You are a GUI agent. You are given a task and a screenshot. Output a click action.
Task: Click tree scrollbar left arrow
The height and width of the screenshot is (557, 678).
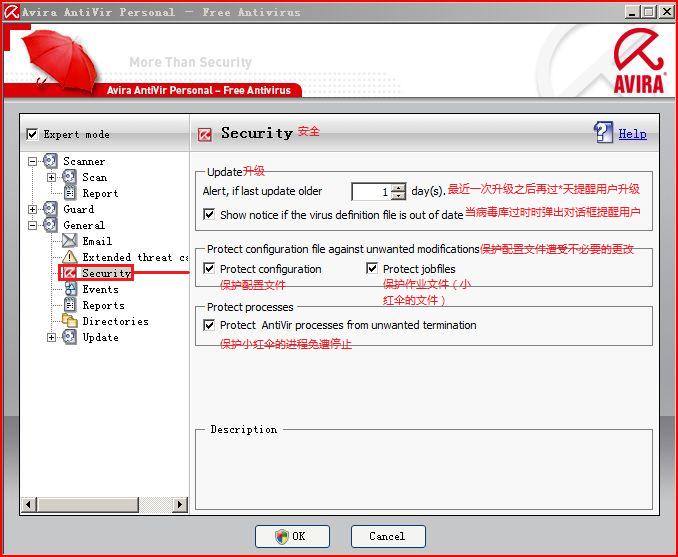[29, 504]
